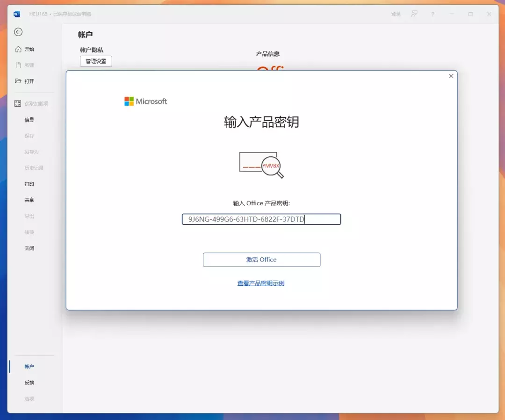Open the 开始 home page
Viewport: 505px width, 420px height.
(x=29, y=49)
